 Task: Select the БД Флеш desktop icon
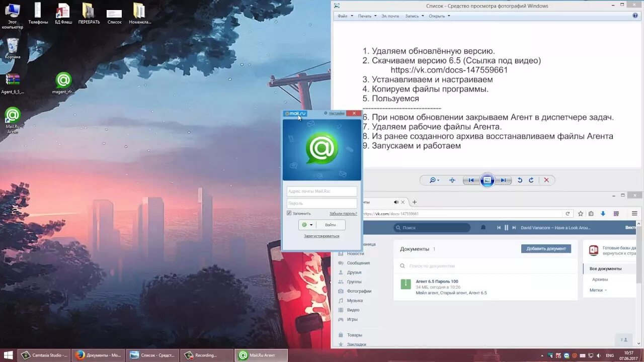63,14
